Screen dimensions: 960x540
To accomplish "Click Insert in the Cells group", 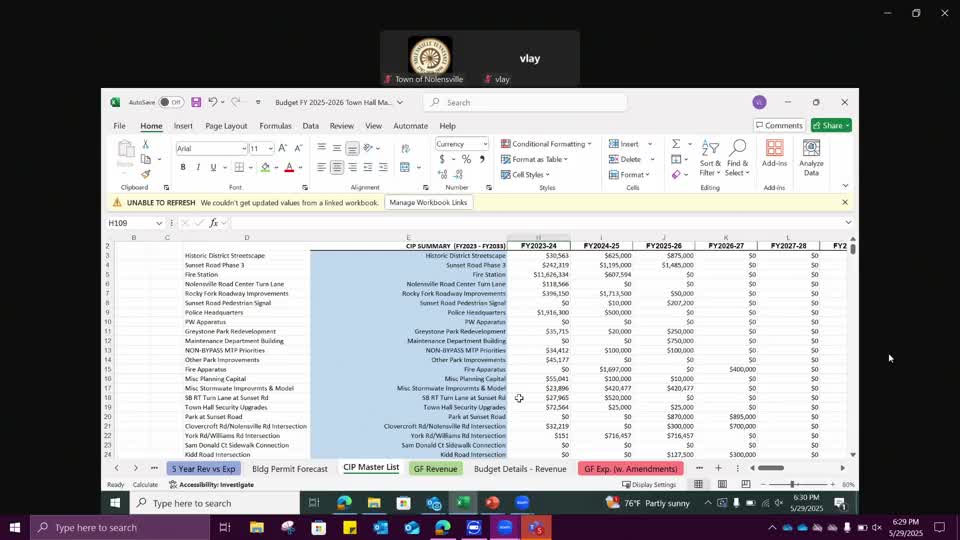I will point(624,144).
